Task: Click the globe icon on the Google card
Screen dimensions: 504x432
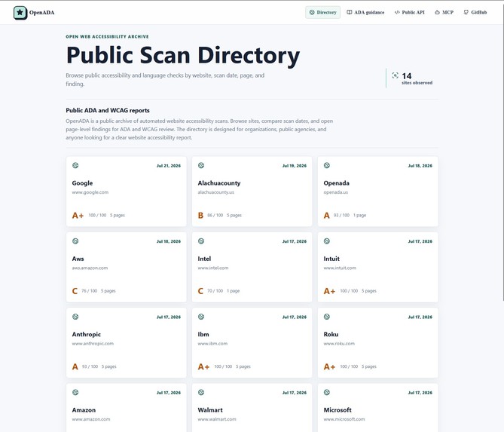Action: tap(75, 165)
